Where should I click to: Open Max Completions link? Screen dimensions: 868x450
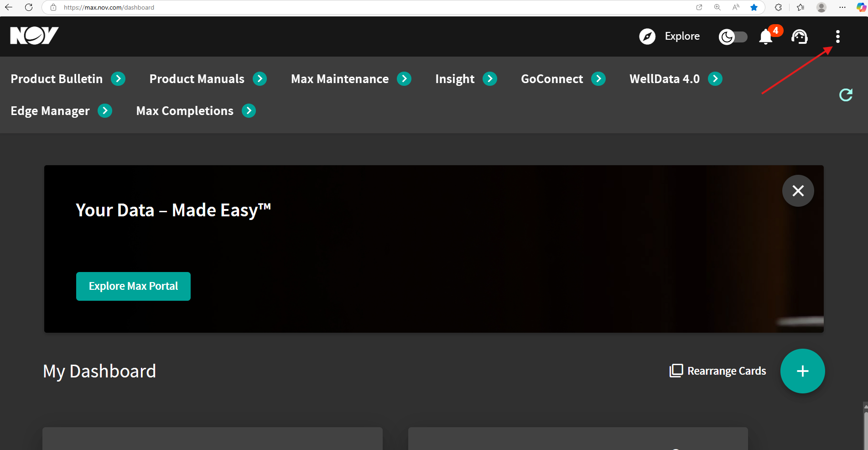pyautogui.click(x=185, y=111)
